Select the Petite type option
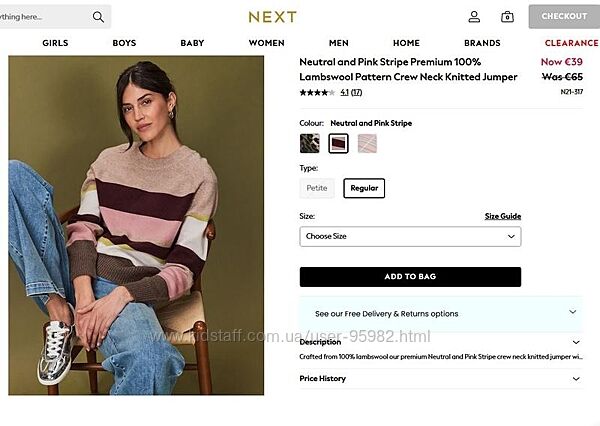Viewport: 600px width, 426px height. tap(317, 188)
